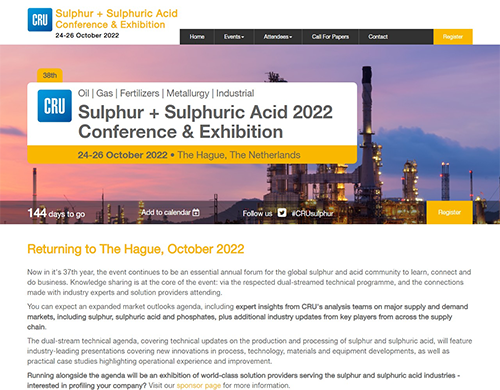
Task: Open the Home menu item
Action: click(x=197, y=37)
